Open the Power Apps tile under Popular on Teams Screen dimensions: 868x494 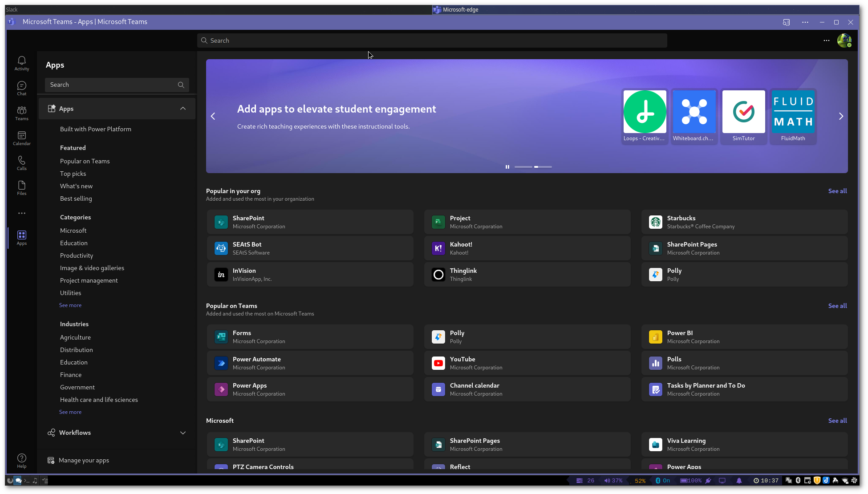(310, 389)
